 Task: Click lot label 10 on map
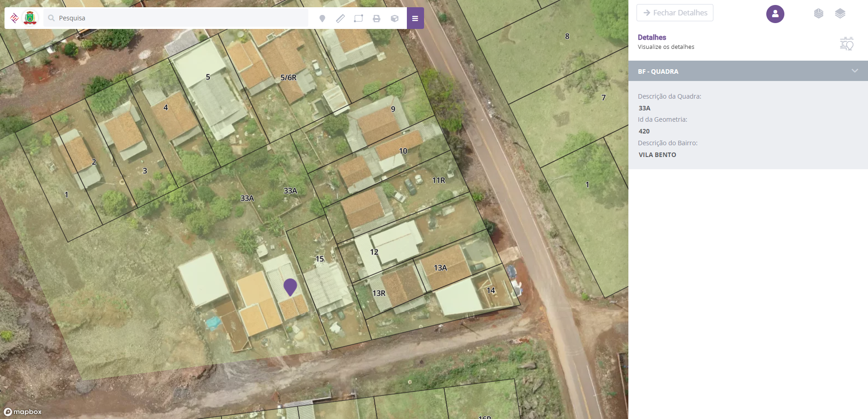(x=403, y=151)
